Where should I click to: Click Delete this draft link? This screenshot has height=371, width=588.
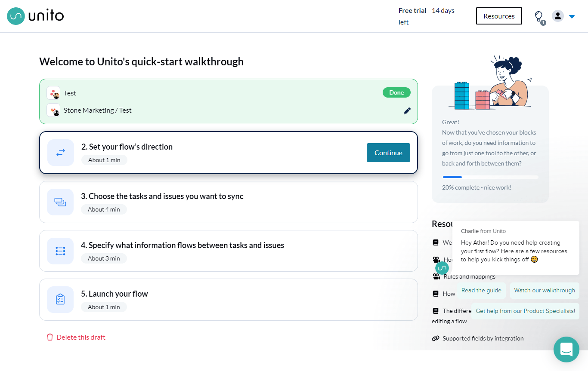click(81, 337)
